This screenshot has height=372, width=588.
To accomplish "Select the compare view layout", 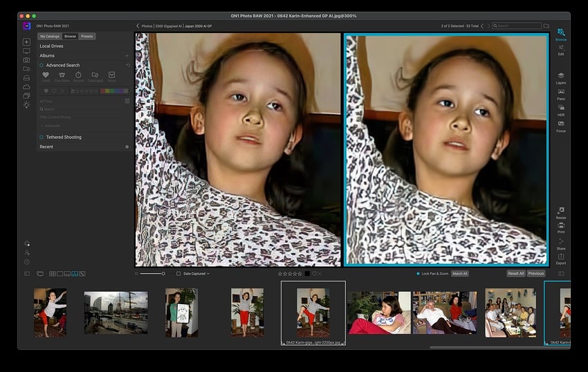I will 75,274.
